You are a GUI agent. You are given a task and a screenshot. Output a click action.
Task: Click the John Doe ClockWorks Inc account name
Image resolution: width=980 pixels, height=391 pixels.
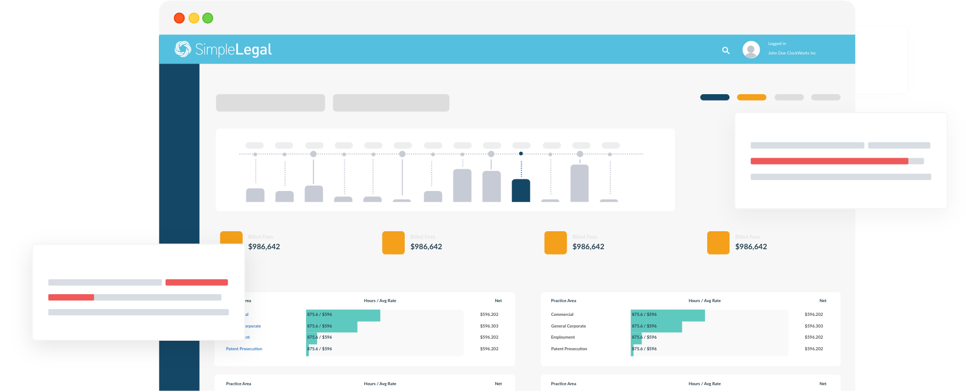[791, 53]
